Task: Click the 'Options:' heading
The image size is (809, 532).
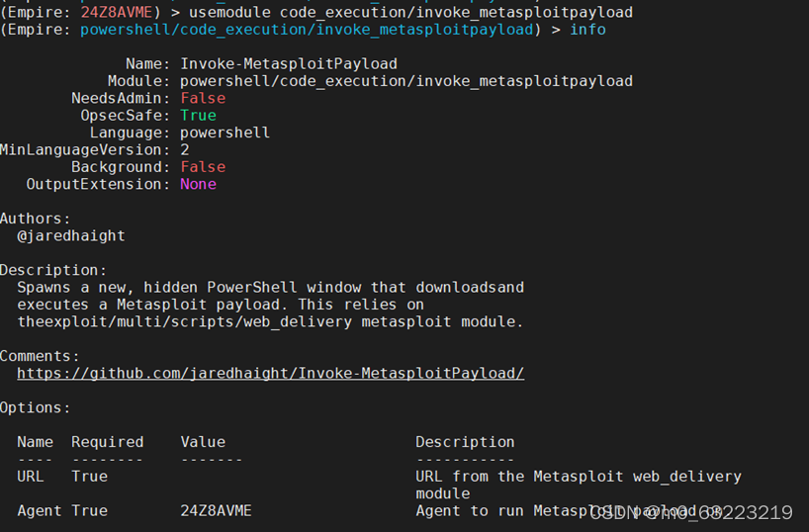Action: (x=35, y=407)
